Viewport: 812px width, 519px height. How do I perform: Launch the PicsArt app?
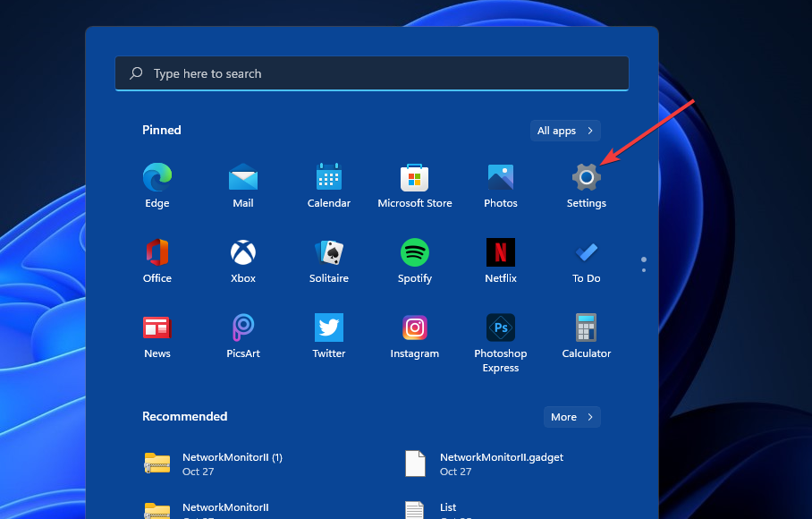(243, 336)
